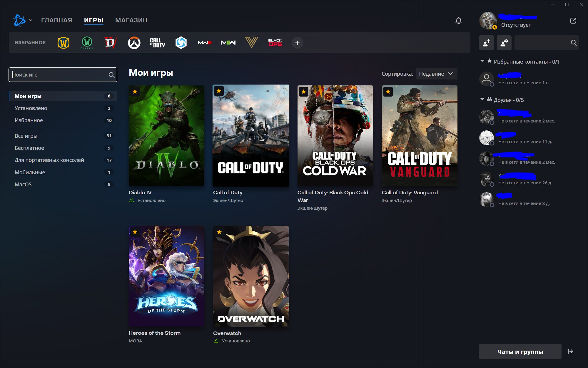Focus the 'Поиск игр' search field
The height and width of the screenshot is (368, 588).
pyautogui.click(x=63, y=75)
